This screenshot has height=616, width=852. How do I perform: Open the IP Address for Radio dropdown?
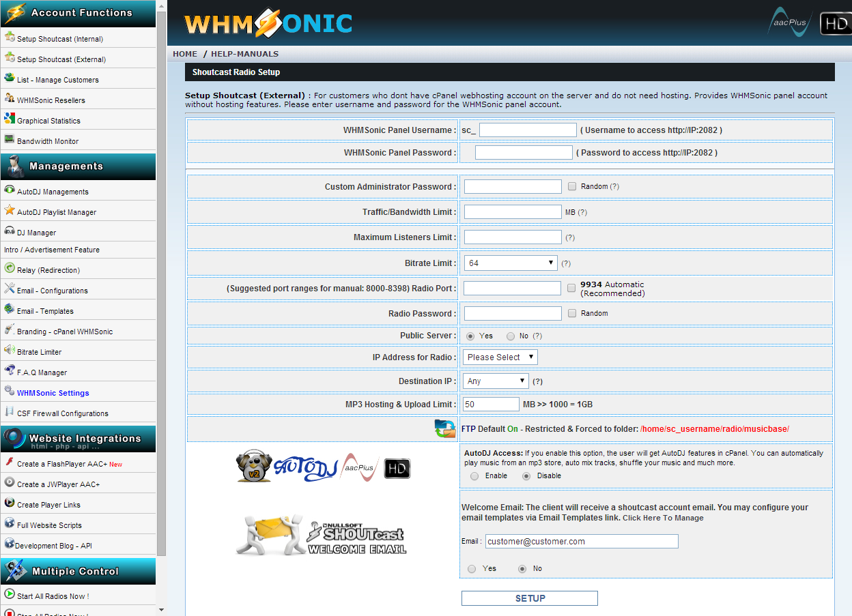click(500, 357)
